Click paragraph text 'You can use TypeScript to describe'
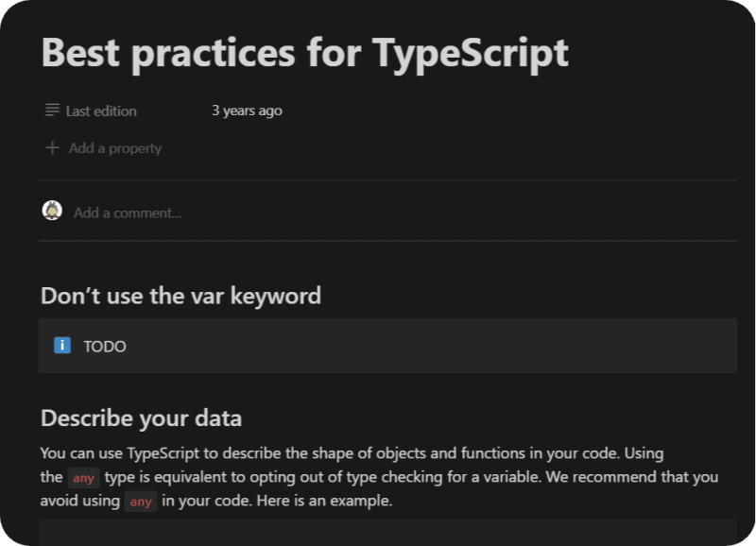This screenshot has width=756, height=546. pos(162,453)
